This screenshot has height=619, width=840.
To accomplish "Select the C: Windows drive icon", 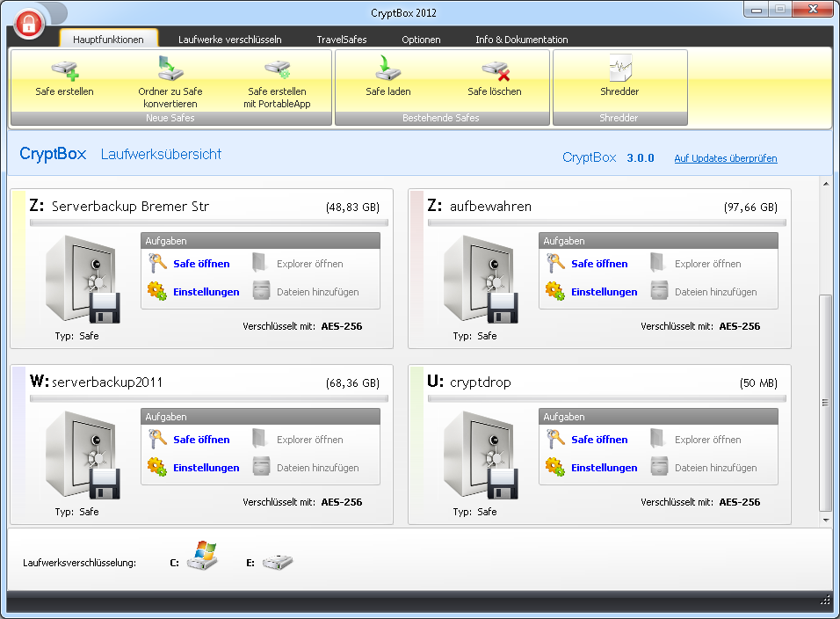I will (x=203, y=555).
